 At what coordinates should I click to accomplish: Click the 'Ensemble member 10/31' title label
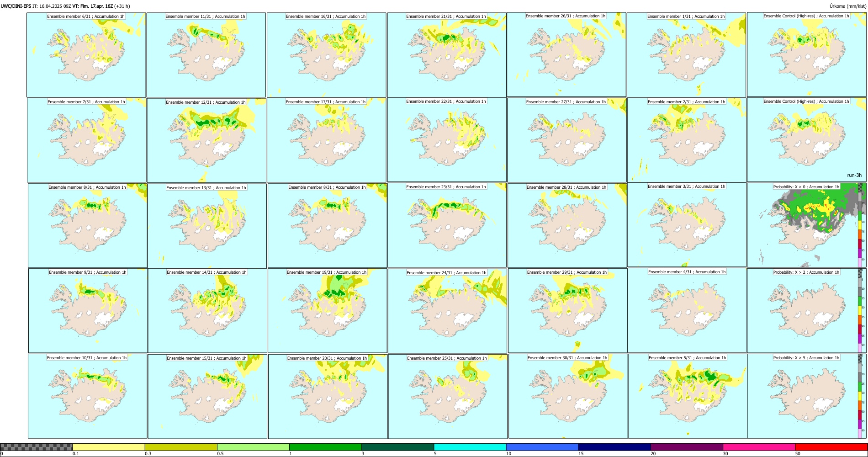87,358
